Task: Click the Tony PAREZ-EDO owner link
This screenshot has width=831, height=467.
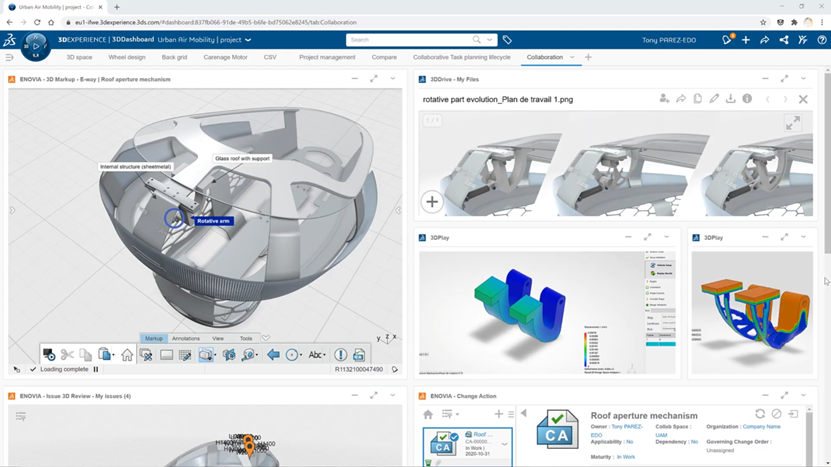Action: 617,430
